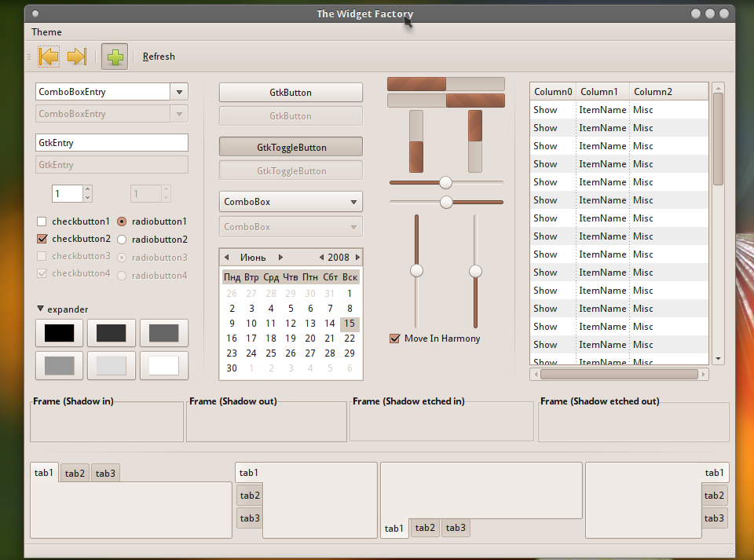754x560 pixels.
Task: Select tab3 in right-side tab notebook
Action: [x=714, y=518]
